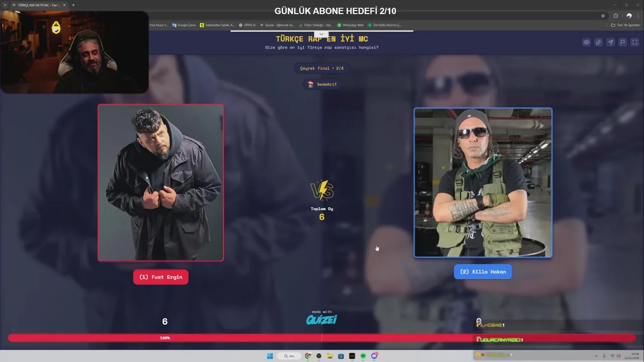Open the OPEN AI bookmark
Image resolution: width=644 pixels, height=362 pixels.
(x=247, y=25)
